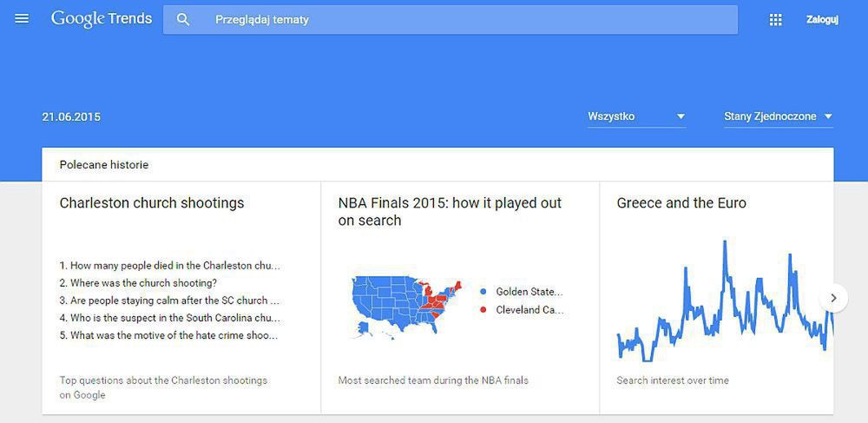
Task: Open the hamburger navigation menu
Action: coord(22,19)
